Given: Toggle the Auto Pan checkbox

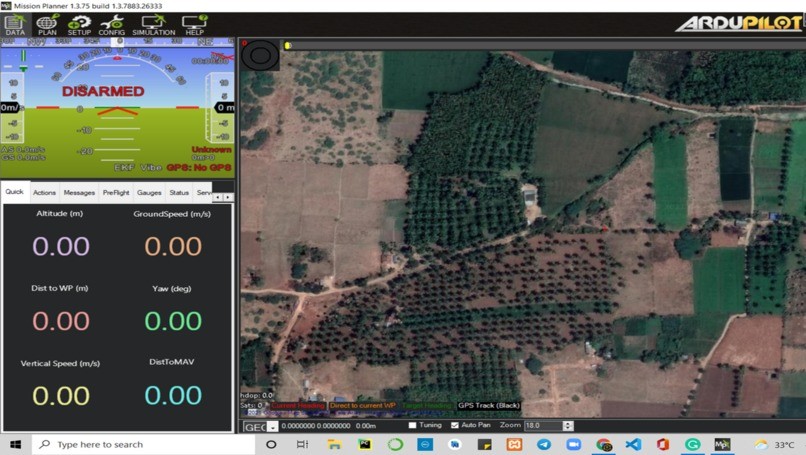Looking at the screenshot, I should tap(454, 425).
